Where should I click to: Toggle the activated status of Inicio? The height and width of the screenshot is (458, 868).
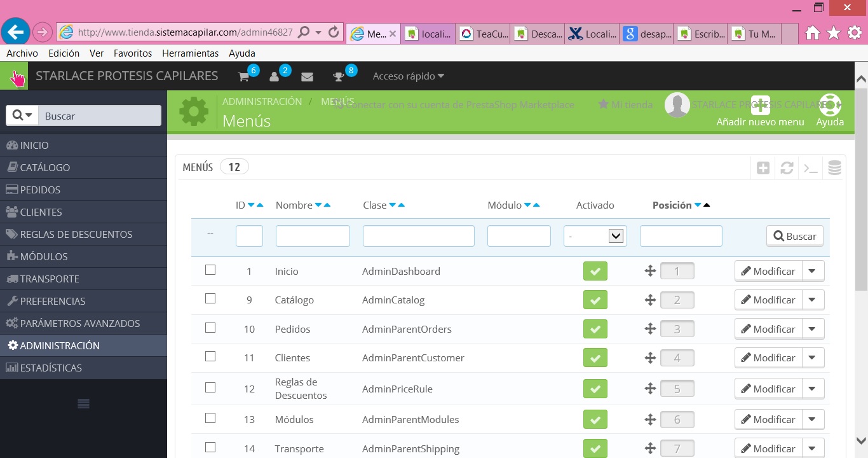pyautogui.click(x=595, y=271)
